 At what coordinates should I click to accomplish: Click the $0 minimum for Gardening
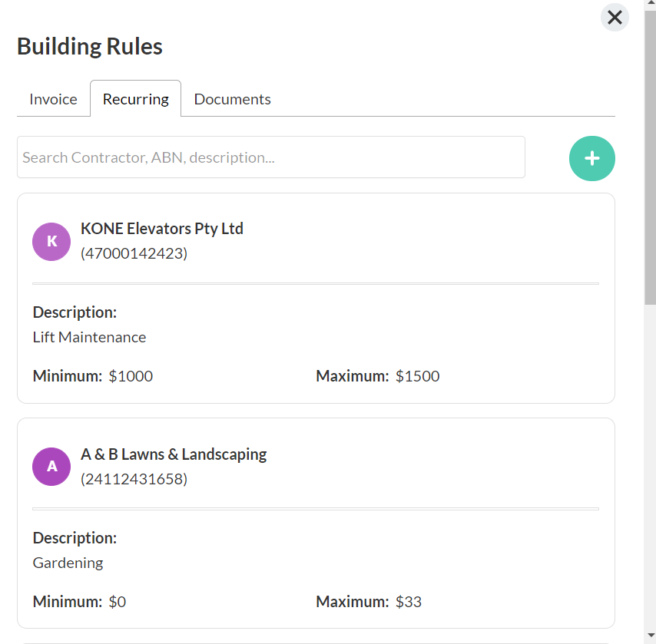[x=117, y=602]
